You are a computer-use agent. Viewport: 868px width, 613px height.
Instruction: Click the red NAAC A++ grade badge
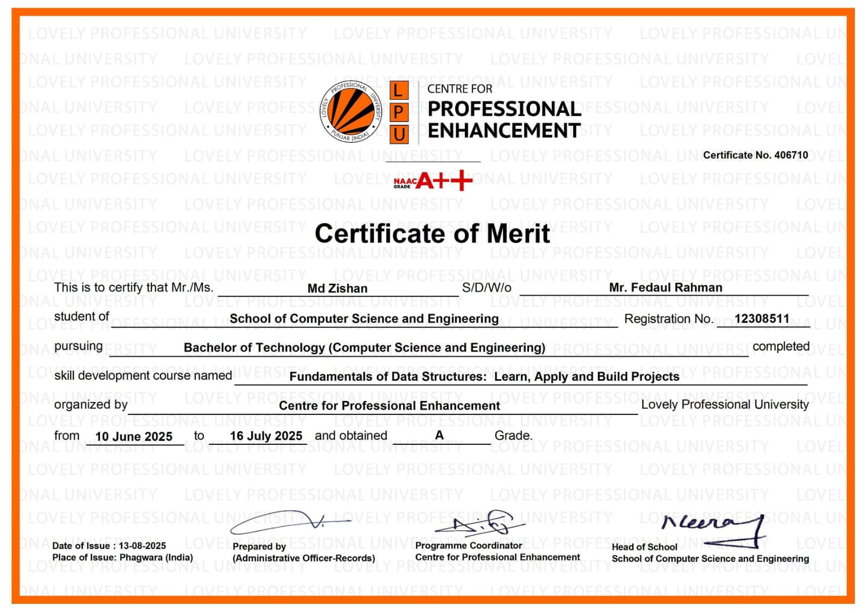pos(433,181)
